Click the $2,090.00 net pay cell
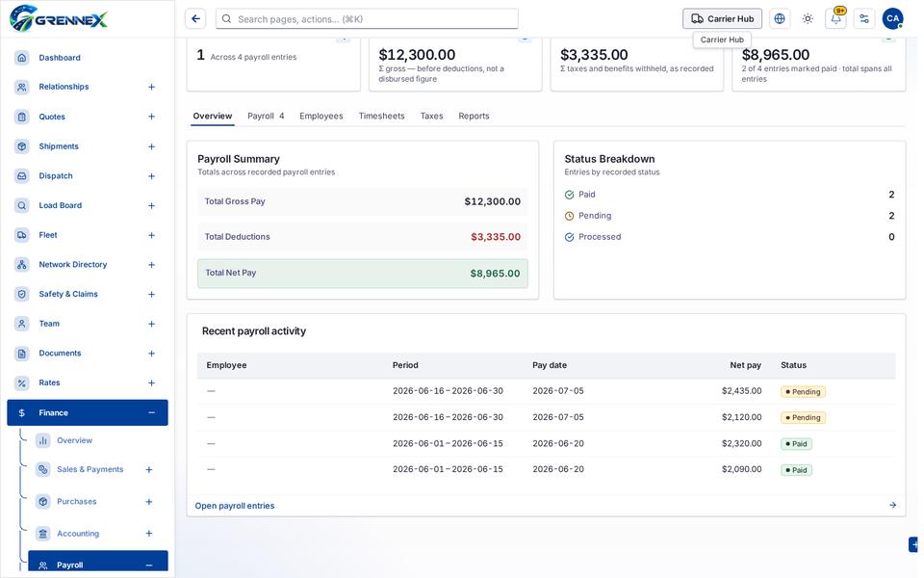Image resolution: width=924 pixels, height=578 pixels. point(741,469)
